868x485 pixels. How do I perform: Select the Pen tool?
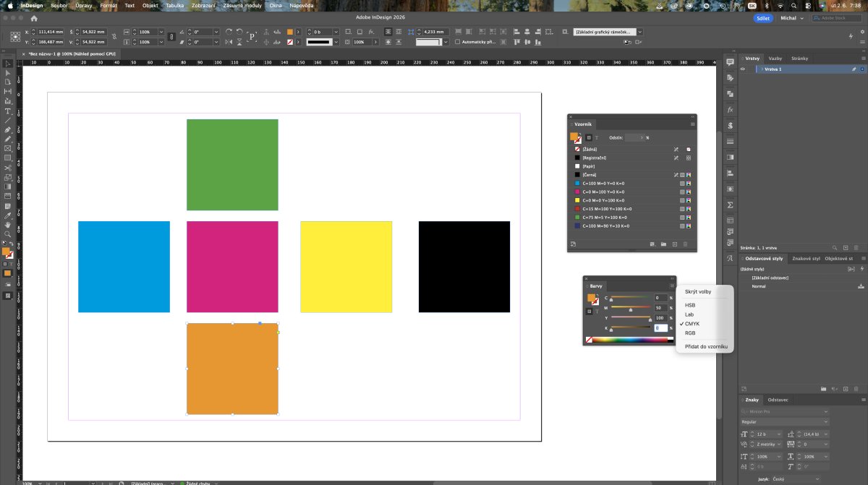click(7, 129)
